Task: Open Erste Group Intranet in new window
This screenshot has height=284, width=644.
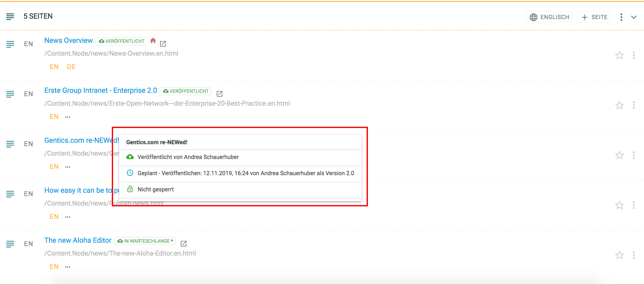Action: coord(219,93)
